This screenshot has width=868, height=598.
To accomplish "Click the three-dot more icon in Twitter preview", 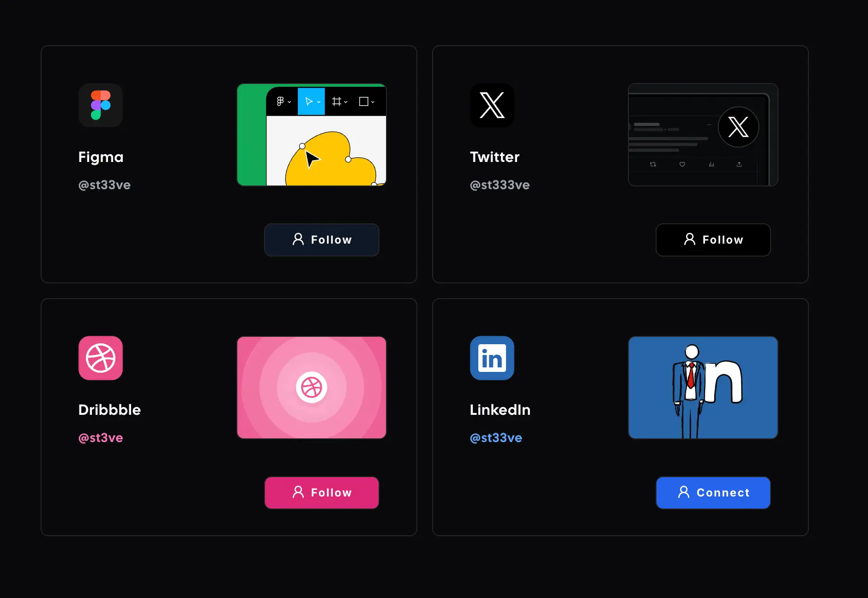I will (x=709, y=125).
